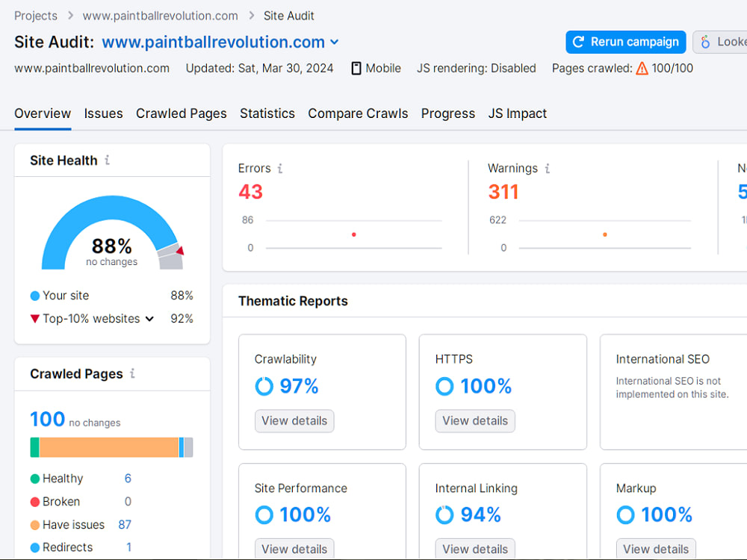The width and height of the screenshot is (747, 560).
Task: Click the Errors count 43
Action: click(x=250, y=192)
